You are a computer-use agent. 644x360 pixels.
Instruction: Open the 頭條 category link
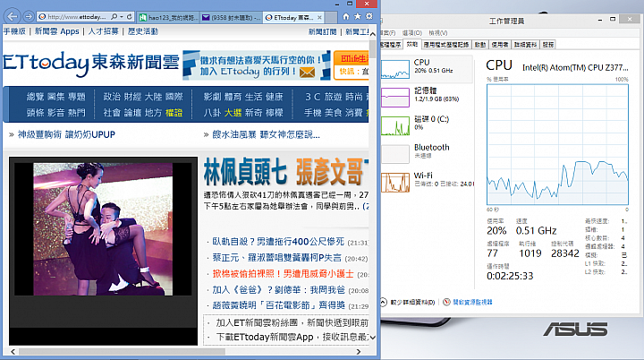(35, 112)
